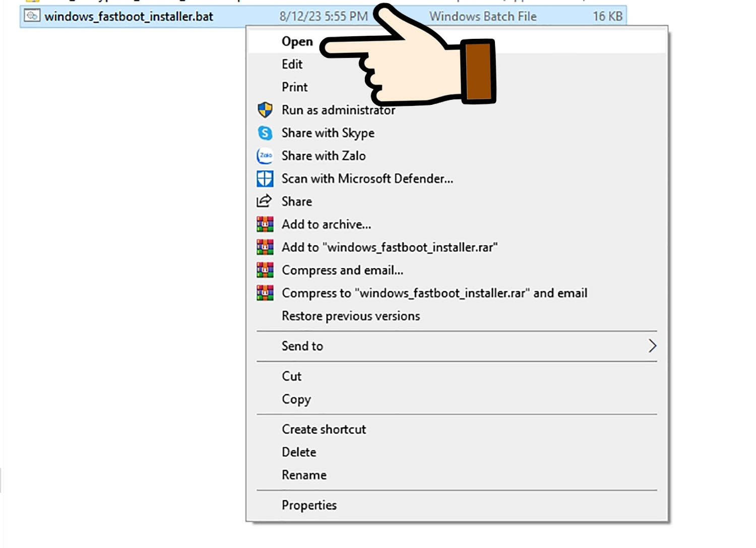Select the windows_fastboot_installer.bat file name

coord(129,17)
